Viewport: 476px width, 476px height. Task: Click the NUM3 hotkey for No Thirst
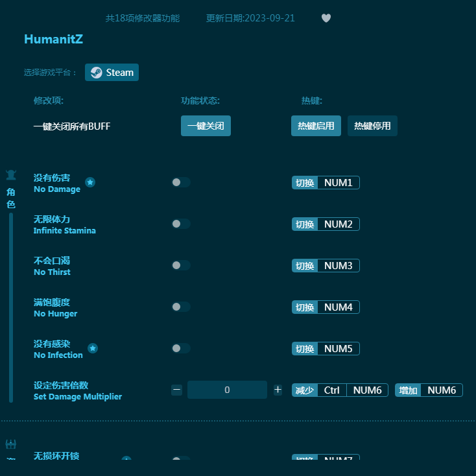(x=326, y=266)
